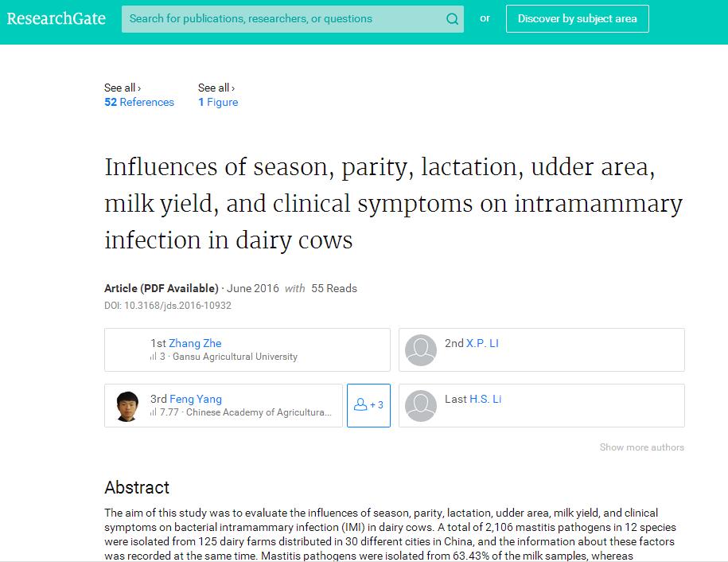Click Feng Yang's 7.77 score icon
728x562 pixels.
153,412
